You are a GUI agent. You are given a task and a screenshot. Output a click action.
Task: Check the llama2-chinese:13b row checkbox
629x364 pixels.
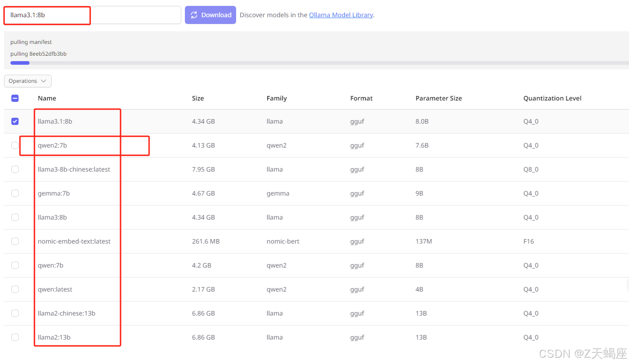pos(15,313)
